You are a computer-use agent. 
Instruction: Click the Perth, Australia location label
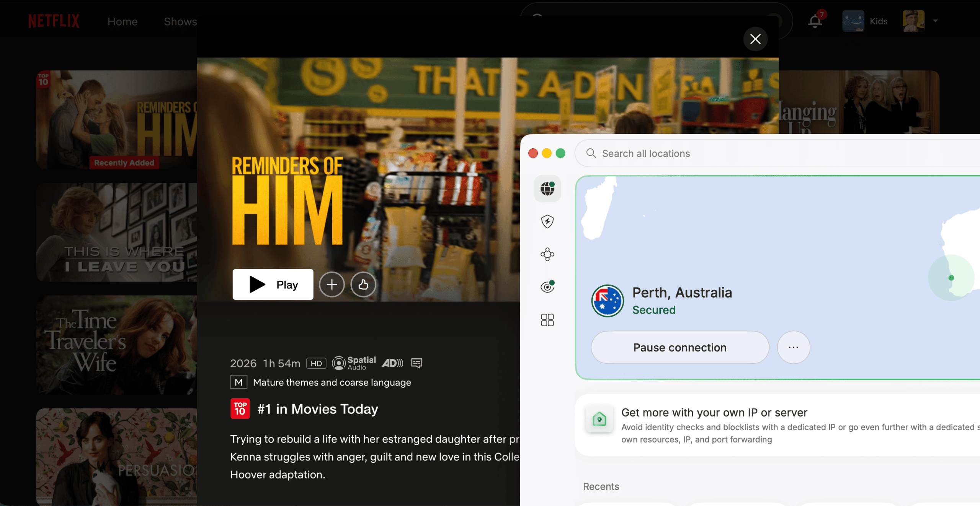pos(682,293)
